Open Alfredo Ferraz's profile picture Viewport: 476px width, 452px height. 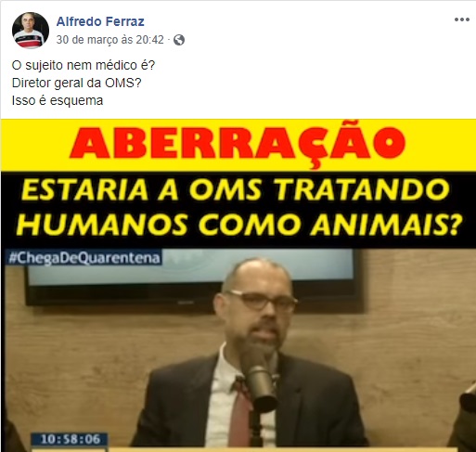pos(31,31)
